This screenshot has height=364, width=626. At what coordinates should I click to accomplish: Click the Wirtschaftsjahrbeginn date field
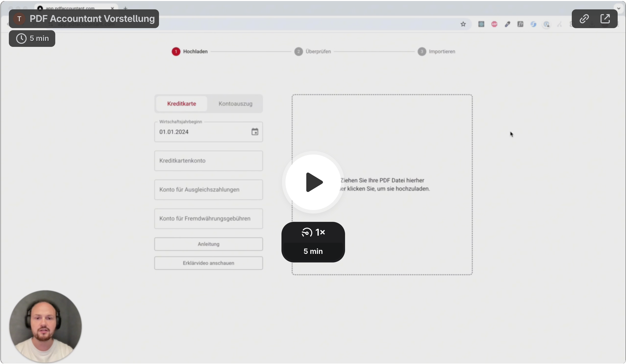tap(208, 132)
